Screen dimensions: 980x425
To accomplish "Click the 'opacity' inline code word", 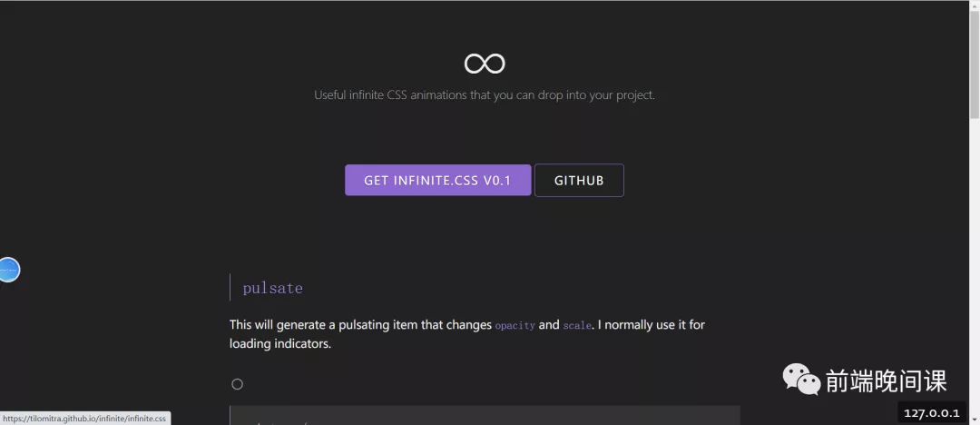I will [x=515, y=325].
